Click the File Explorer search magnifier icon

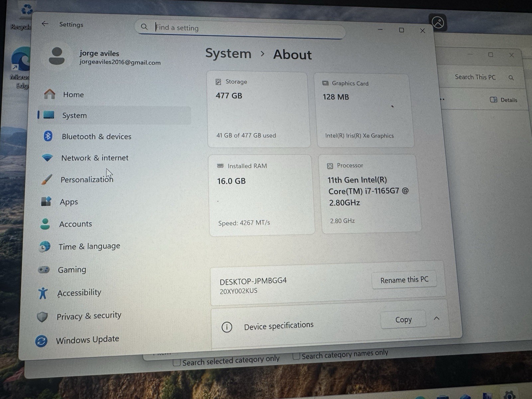(x=511, y=78)
